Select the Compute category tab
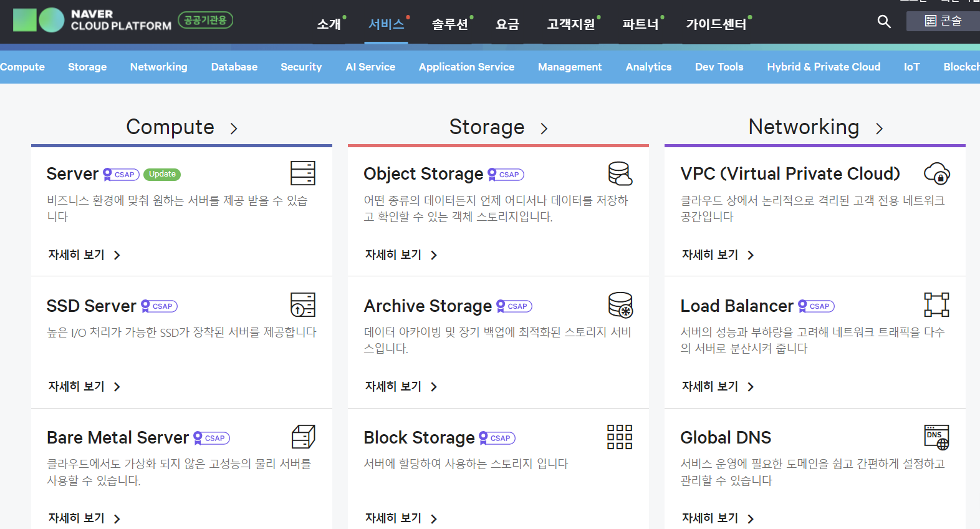Viewport: 980px width, 529px height. pos(22,67)
